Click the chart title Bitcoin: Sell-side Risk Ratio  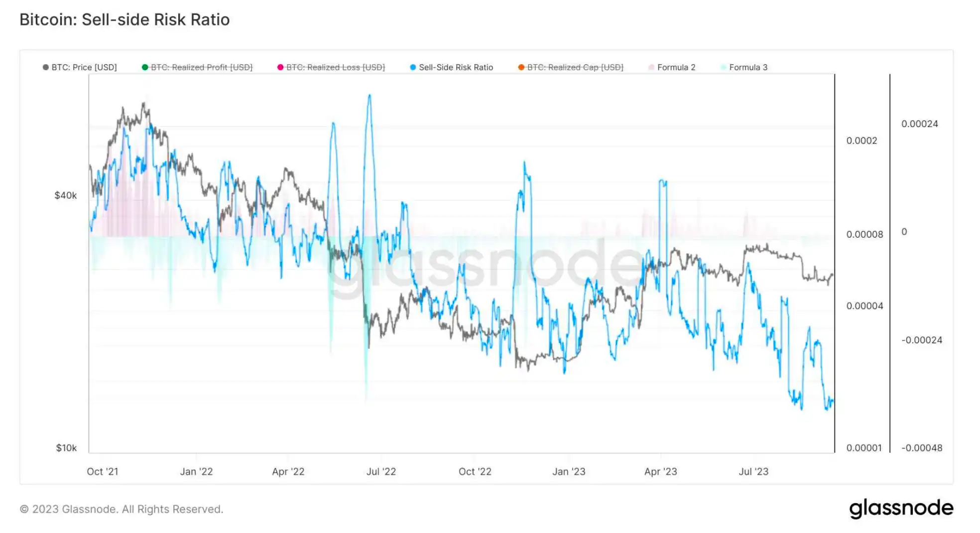point(124,19)
